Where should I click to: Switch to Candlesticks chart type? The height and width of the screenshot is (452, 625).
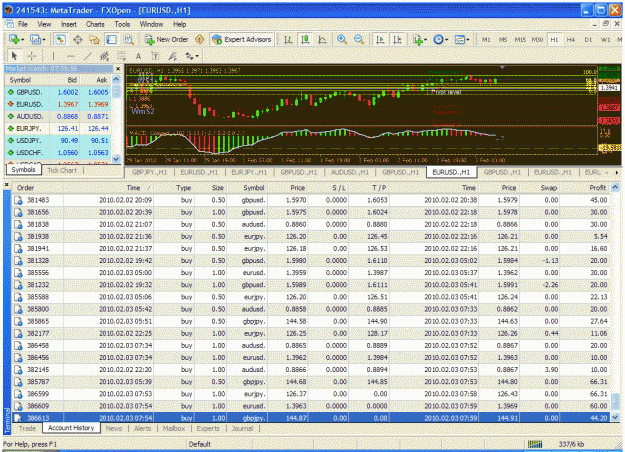[305, 39]
